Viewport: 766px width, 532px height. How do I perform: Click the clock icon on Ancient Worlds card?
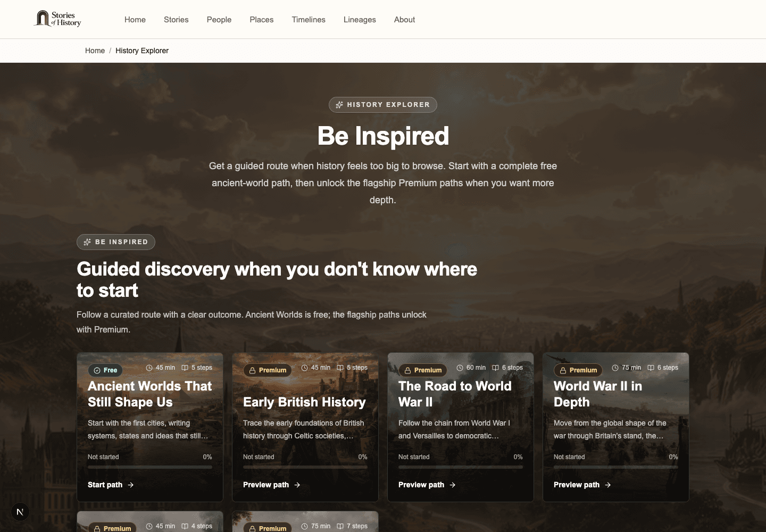pos(149,368)
